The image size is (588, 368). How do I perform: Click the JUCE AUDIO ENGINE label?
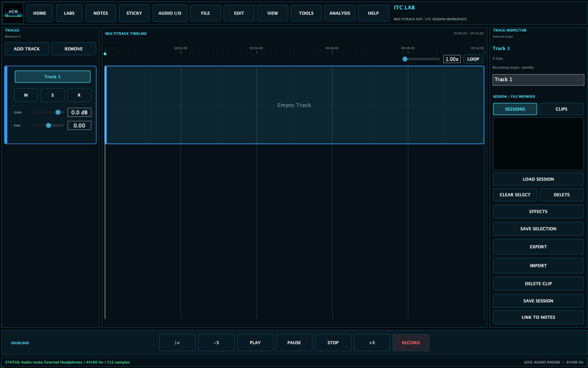[542, 362]
